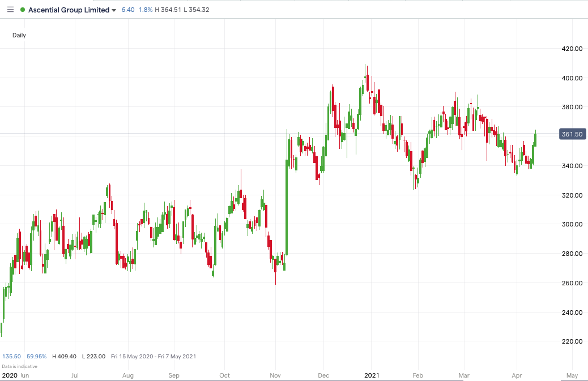Screen dimensions: 588x381
Task: Click the Aug label on time axis
Action: pos(128,375)
